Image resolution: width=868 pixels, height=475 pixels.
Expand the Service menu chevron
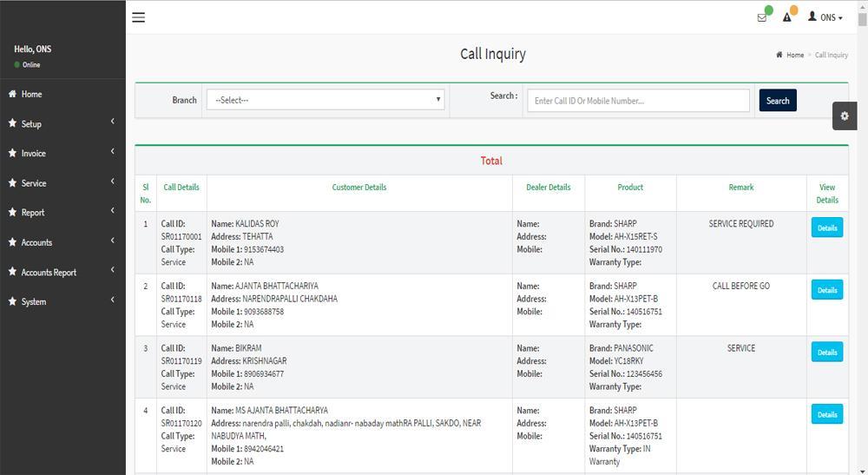point(112,181)
